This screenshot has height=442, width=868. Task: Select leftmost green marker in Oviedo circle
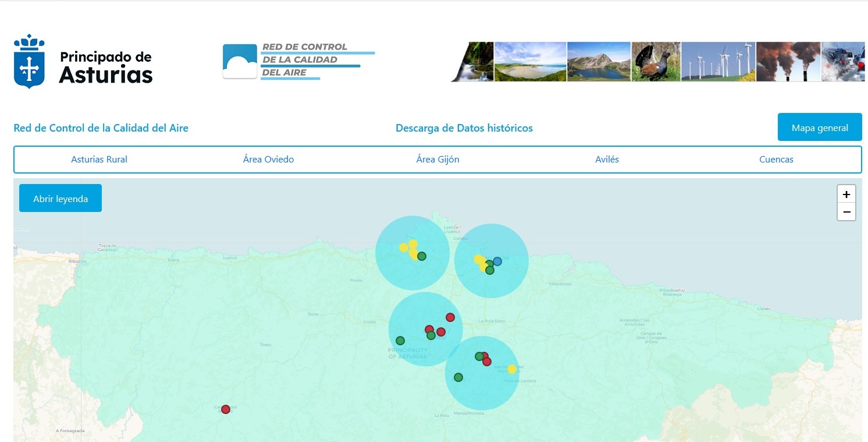[400, 341]
